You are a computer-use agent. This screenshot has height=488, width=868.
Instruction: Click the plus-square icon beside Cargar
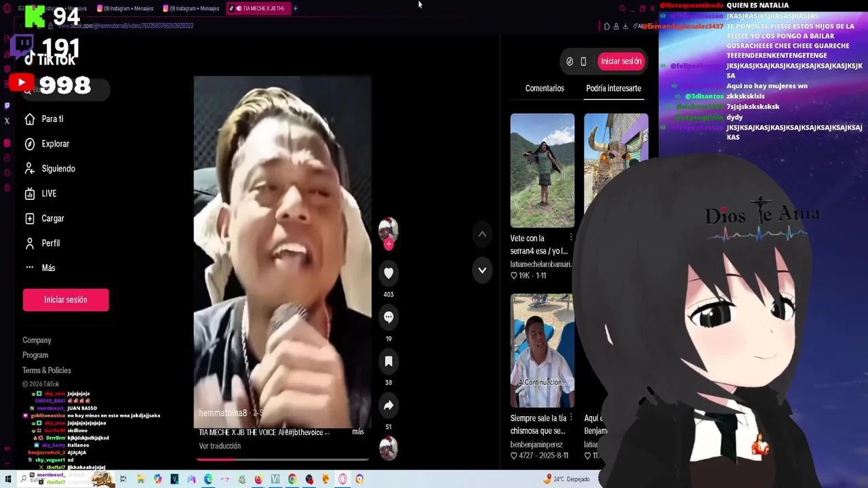coord(29,218)
